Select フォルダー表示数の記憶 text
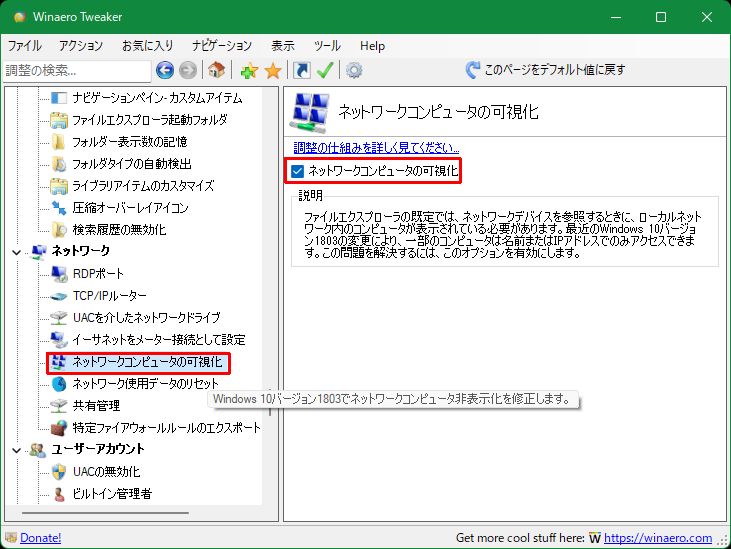This screenshot has width=731, height=549. 130,142
